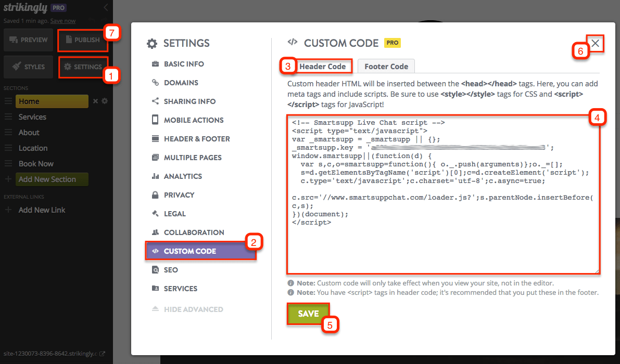Click the Collaboration people icon
This screenshot has height=364, width=620.
pos(156,232)
